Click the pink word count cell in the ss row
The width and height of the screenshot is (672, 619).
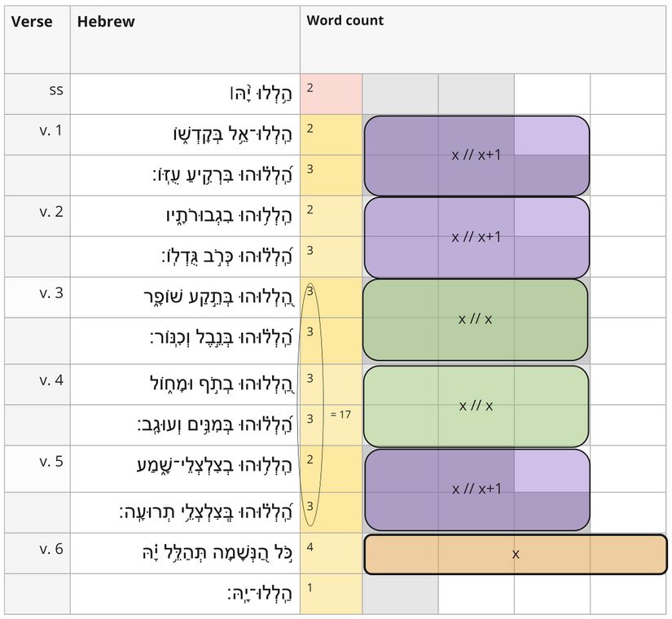click(331, 94)
